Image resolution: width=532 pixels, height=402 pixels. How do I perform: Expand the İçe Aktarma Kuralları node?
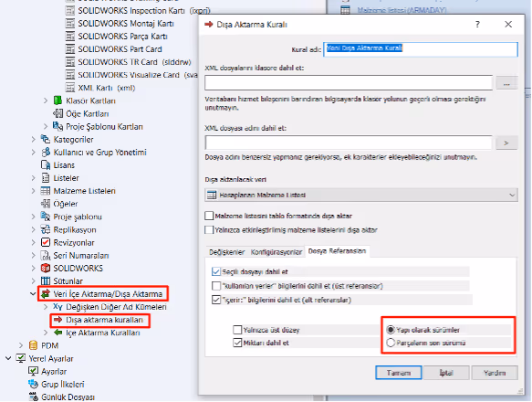tap(46, 333)
